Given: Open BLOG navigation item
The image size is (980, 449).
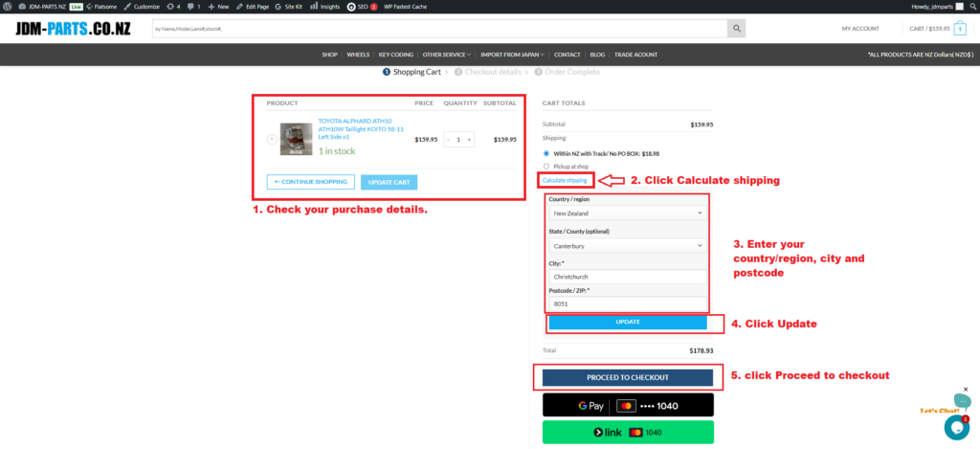Looking at the screenshot, I should coord(597,55).
